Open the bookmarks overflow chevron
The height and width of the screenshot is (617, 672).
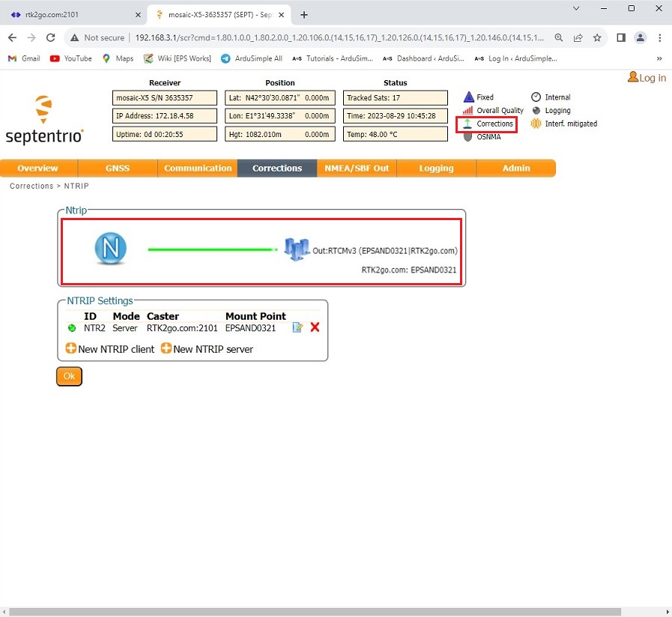[x=659, y=58]
